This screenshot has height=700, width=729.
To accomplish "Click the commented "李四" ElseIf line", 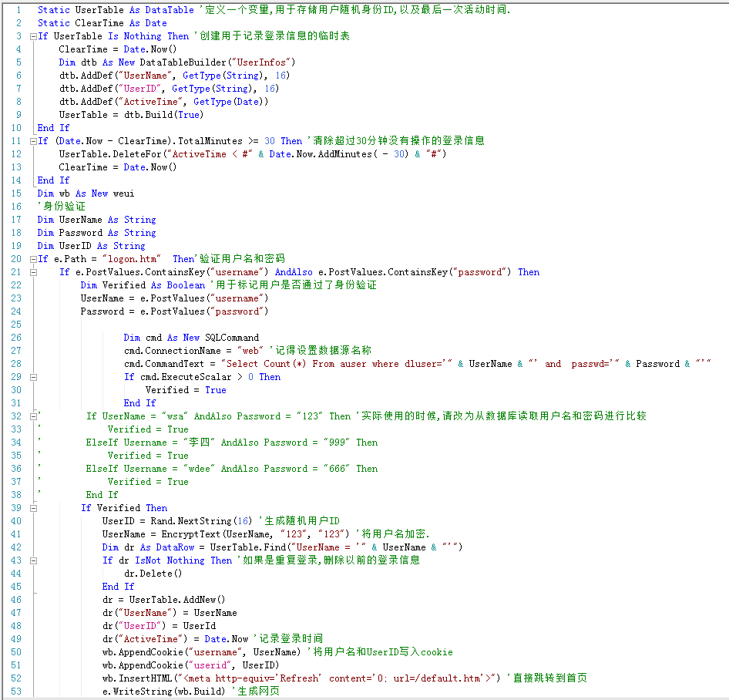I will (231, 443).
